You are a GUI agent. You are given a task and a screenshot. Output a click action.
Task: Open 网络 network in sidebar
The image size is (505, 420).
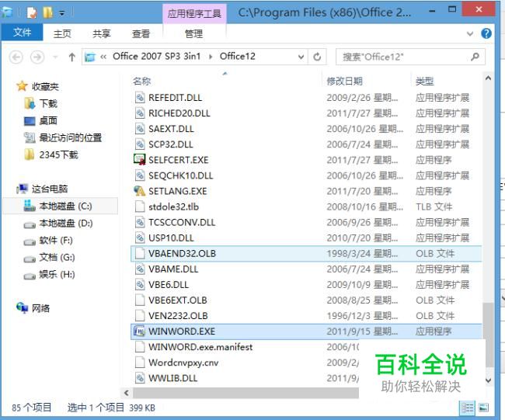point(33,308)
